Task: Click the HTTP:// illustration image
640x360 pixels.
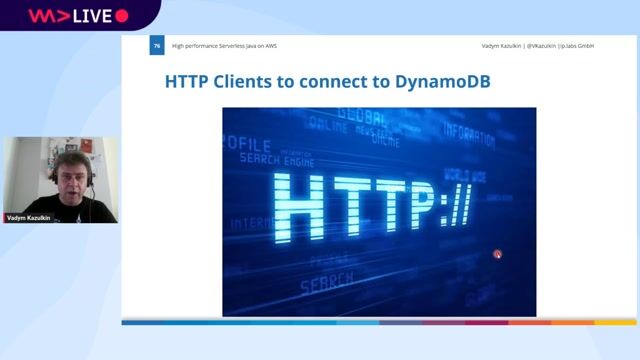Action: point(379,212)
